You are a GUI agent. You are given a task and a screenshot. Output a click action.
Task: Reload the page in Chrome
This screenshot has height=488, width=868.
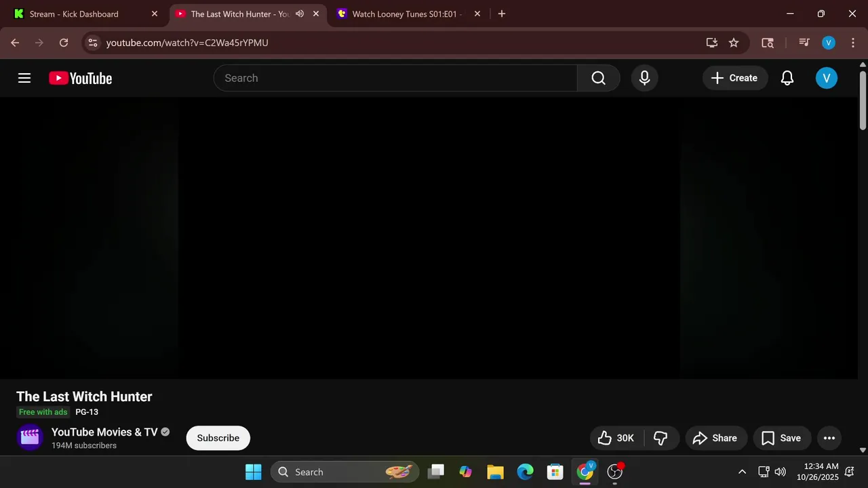click(x=64, y=43)
